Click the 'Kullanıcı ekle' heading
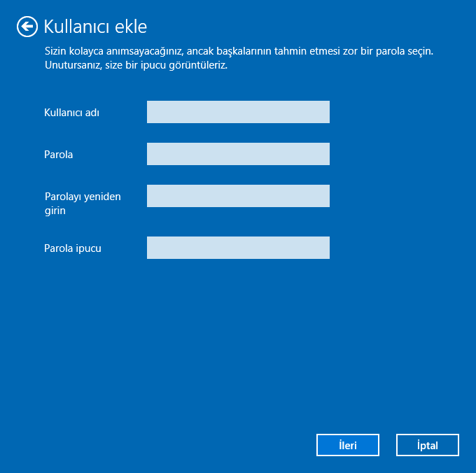 click(x=95, y=27)
